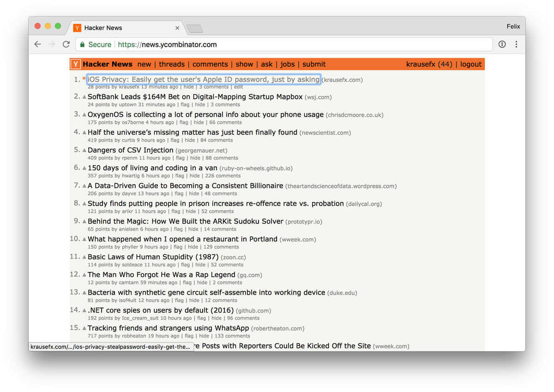Image resolution: width=554 pixels, height=392 pixels.
Task: Upvote Basic Laws of Human Stupidity
Action: click(x=84, y=257)
